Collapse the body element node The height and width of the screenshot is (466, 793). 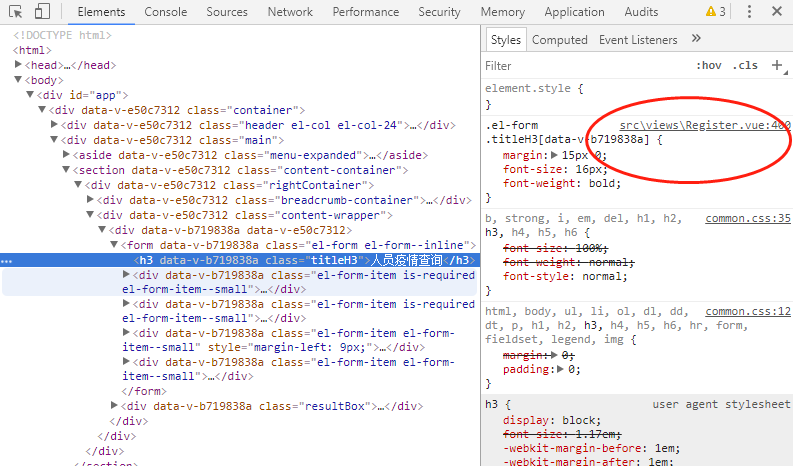18,79
